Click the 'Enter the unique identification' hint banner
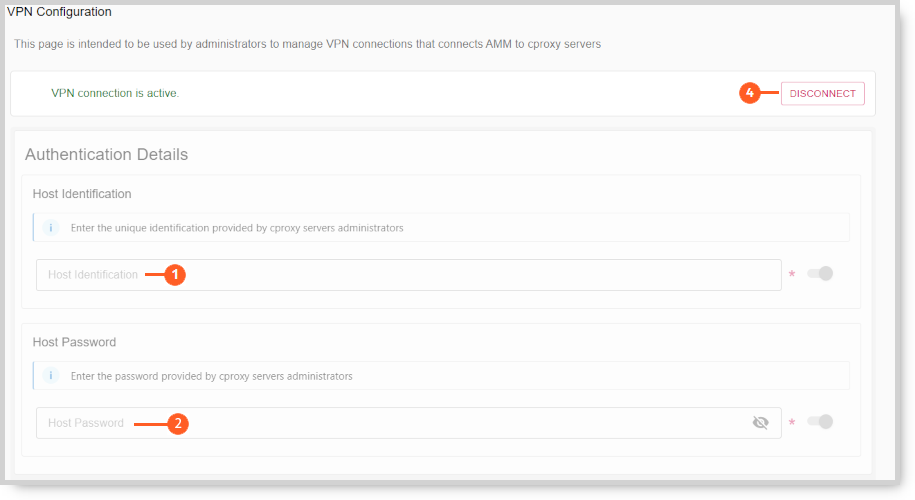Viewport: 915px width, 500px height. click(x=441, y=228)
